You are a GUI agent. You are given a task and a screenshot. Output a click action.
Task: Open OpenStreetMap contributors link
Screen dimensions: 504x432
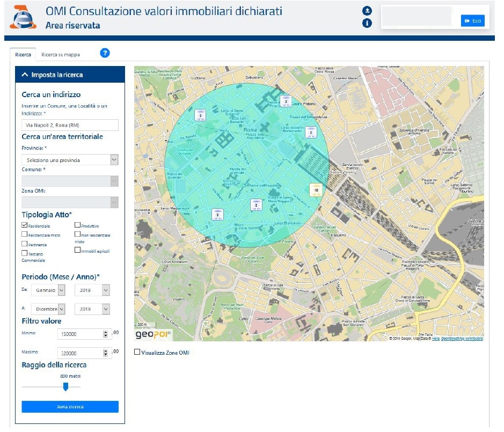click(462, 339)
